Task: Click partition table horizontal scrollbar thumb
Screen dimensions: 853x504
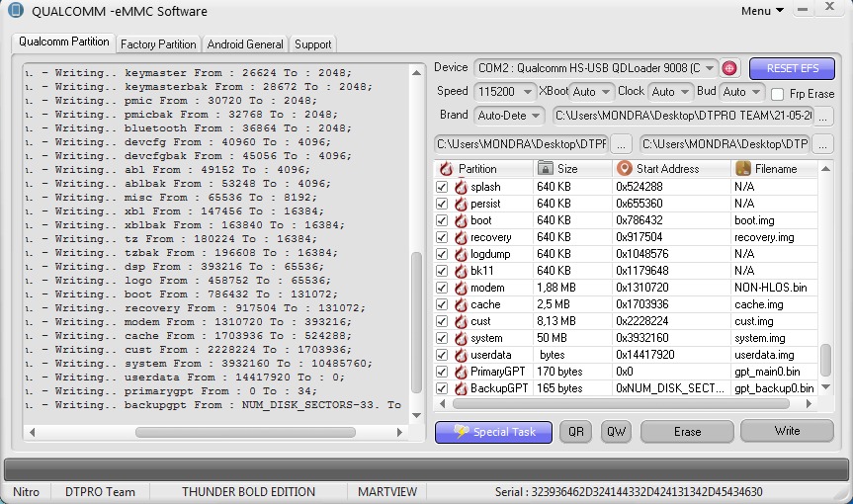Action: 621,404
